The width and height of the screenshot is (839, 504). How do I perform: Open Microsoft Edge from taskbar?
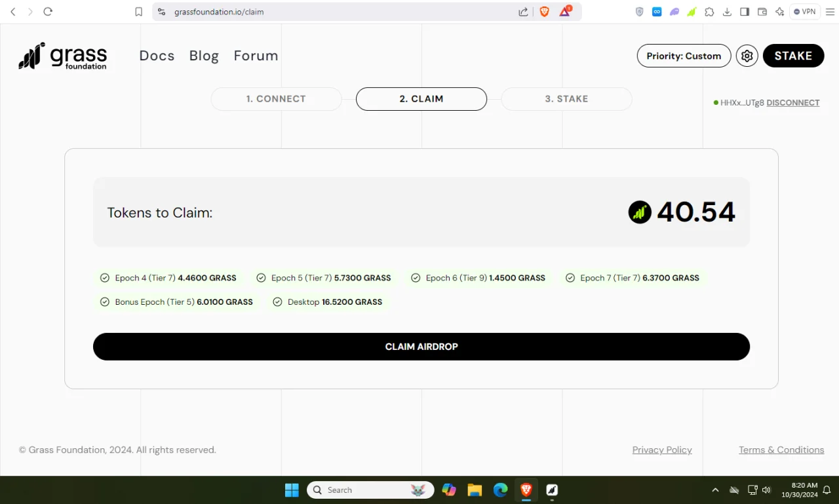click(500, 490)
